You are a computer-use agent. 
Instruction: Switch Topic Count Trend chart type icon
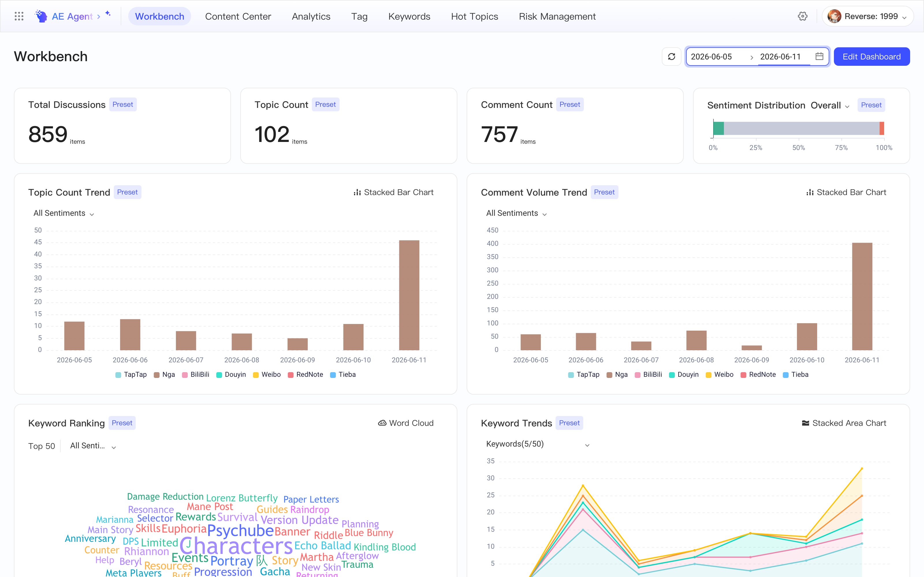[357, 192]
